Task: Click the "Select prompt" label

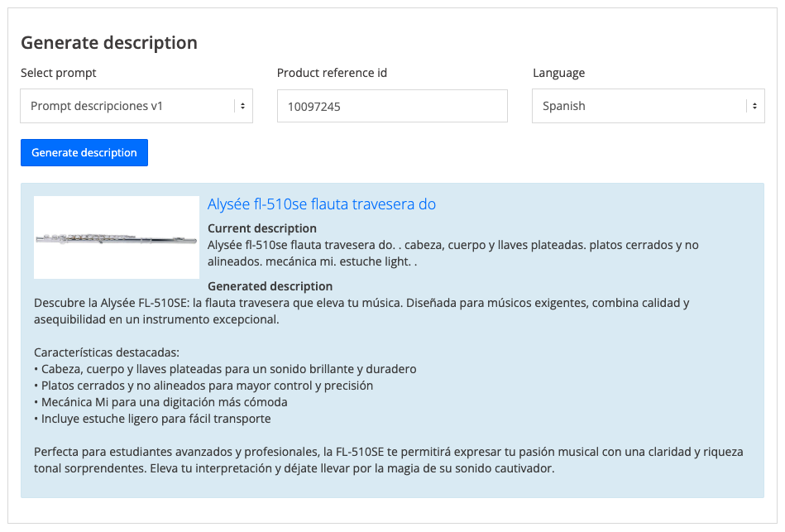Action: pyautogui.click(x=59, y=73)
